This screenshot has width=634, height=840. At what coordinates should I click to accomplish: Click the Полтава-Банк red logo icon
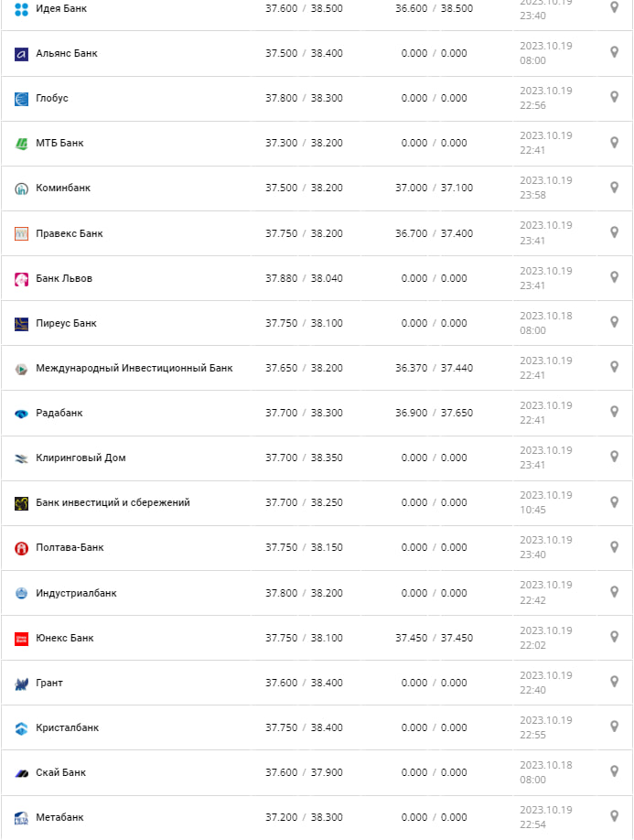pyautogui.click(x=22, y=548)
